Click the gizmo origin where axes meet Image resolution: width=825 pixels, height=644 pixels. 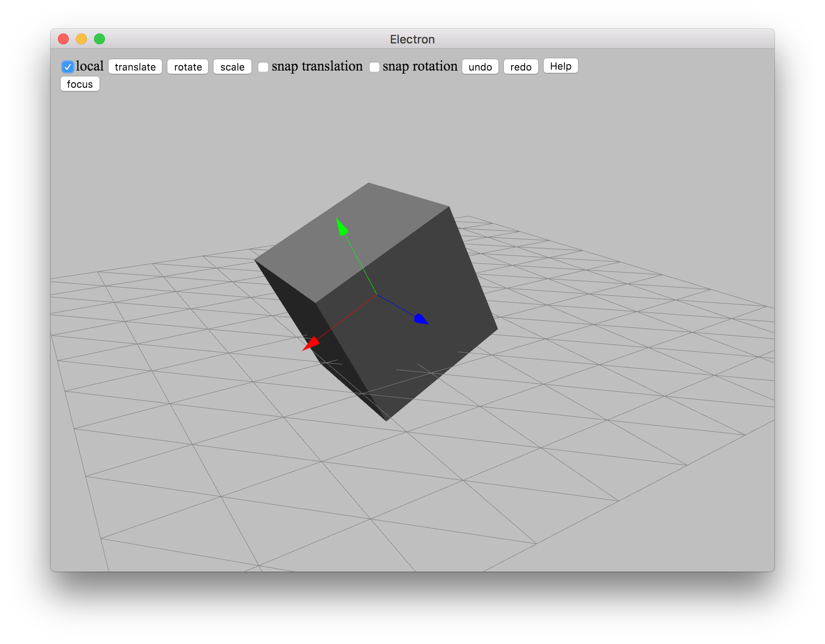[376, 295]
